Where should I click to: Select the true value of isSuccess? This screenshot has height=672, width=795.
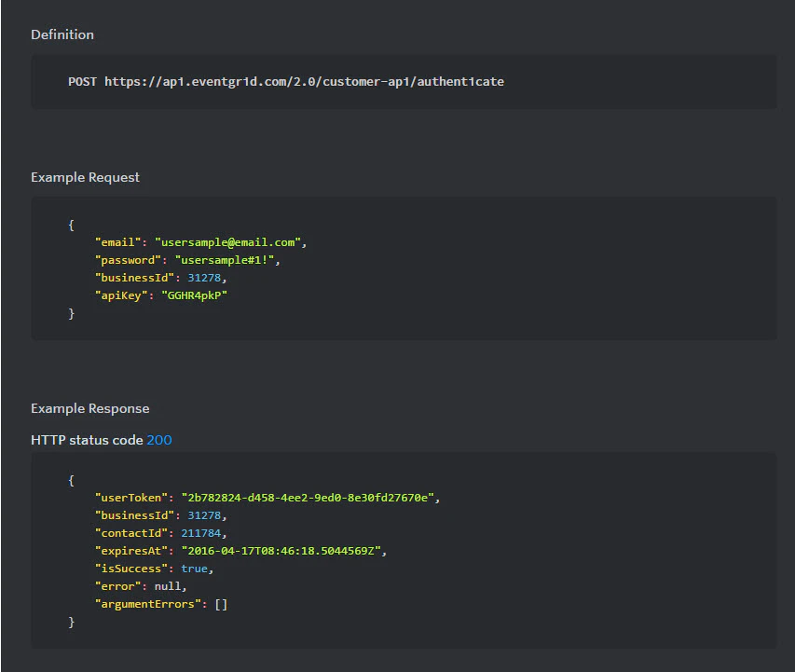click(x=195, y=569)
